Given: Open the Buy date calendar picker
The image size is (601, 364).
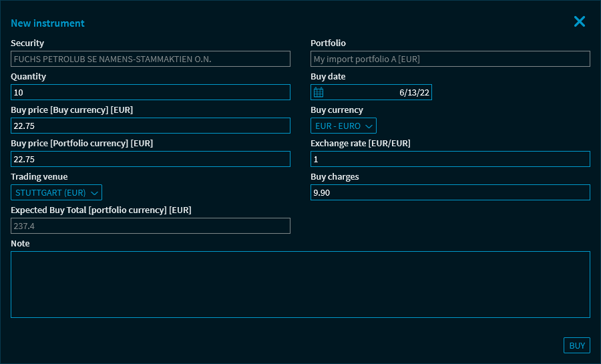Looking at the screenshot, I should pyautogui.click(x=319, y=93).
